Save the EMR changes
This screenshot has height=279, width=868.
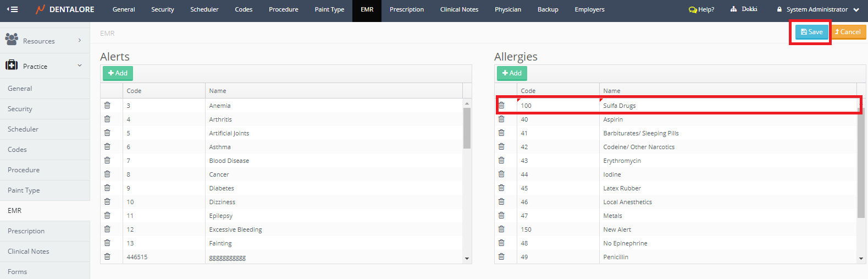click(811, 32)
